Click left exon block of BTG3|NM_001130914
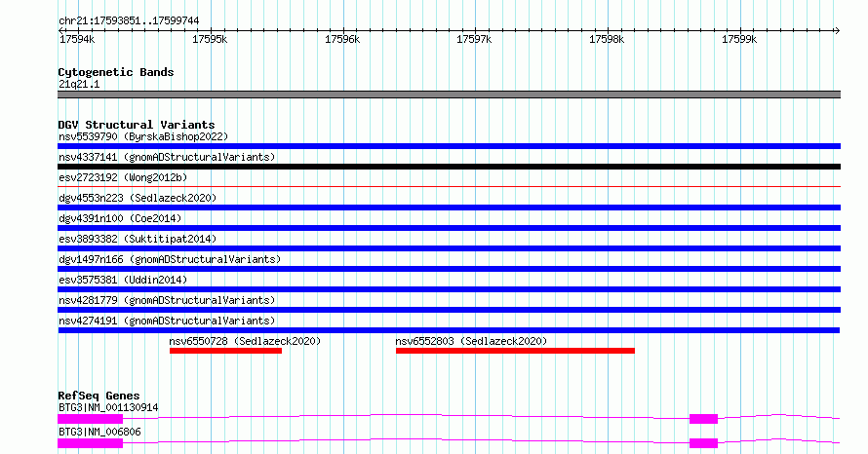This screenshot has height=454, width=868. [91, 419]
